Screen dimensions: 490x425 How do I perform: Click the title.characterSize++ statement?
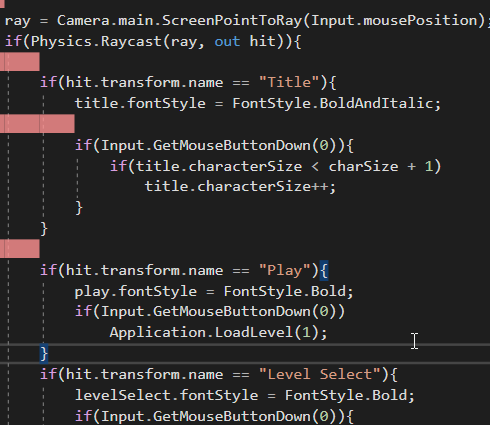pyautogui.click(x=240, y=187)
